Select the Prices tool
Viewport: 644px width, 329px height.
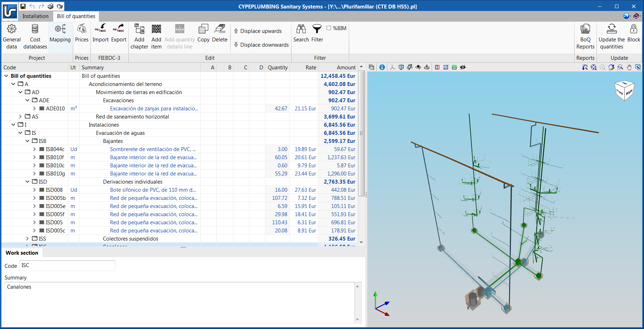pos(82,35)
